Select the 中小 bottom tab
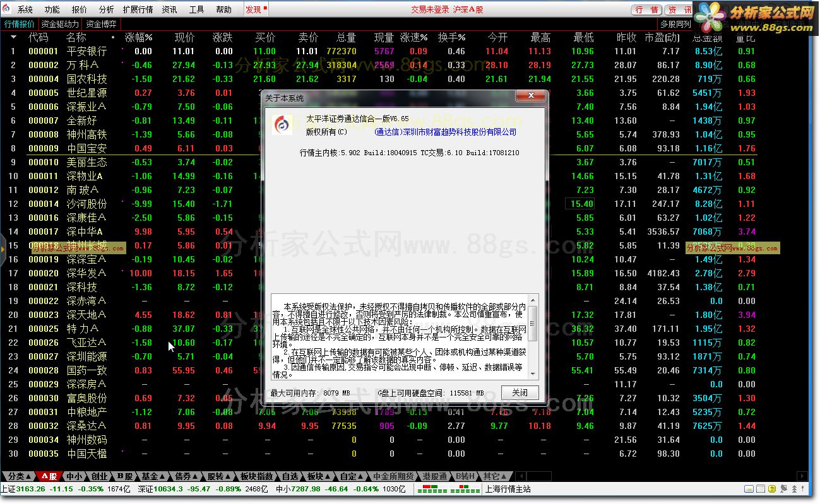The width and height of the screenshot is (820, 504). tap(74, 476)
